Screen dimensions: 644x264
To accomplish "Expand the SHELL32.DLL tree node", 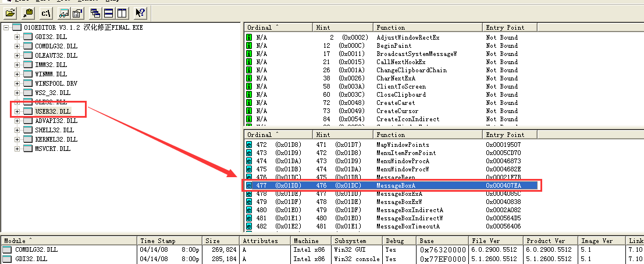I will coord(17,130).
